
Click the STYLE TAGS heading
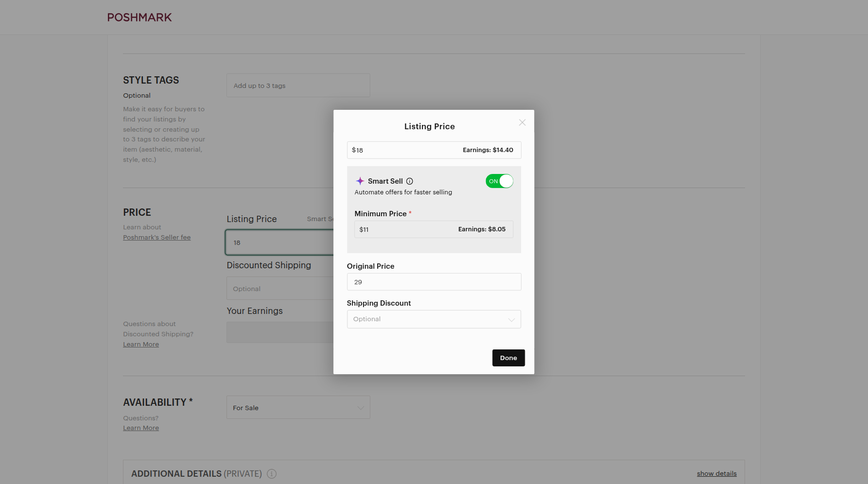coord(151,80)
